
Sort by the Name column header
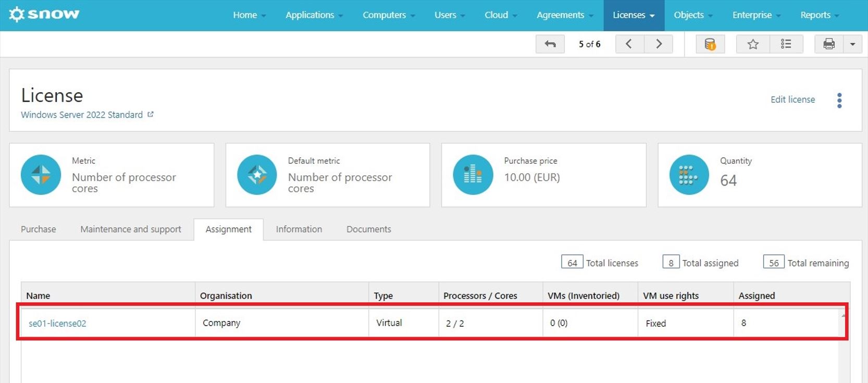click(x=108, y=295)
